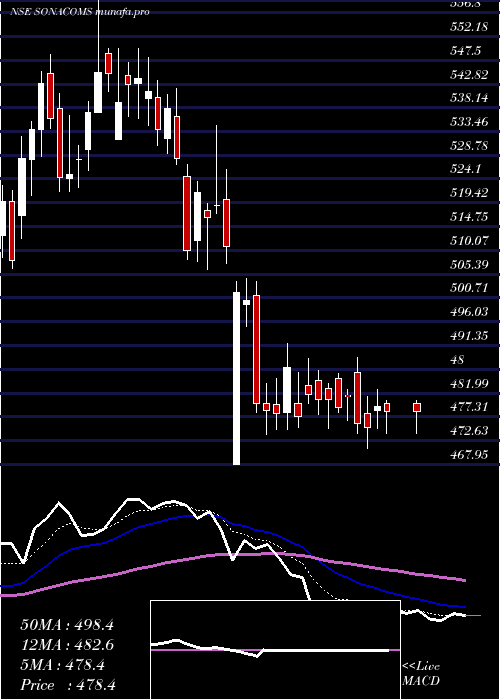Screen dimensions: 500x700
Task: Click the 533.46 price level
Action: click(469, 121)
